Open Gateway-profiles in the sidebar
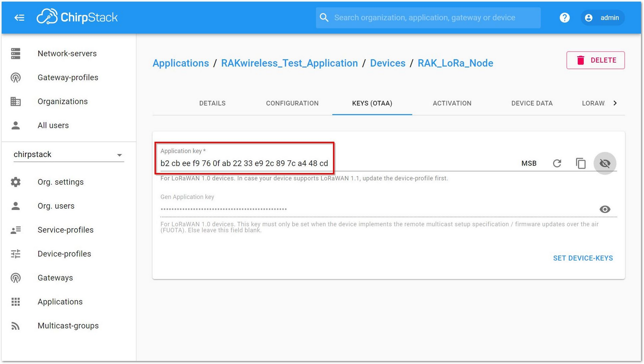This screenshot has height=364, width=644. (x=69, y=78)
